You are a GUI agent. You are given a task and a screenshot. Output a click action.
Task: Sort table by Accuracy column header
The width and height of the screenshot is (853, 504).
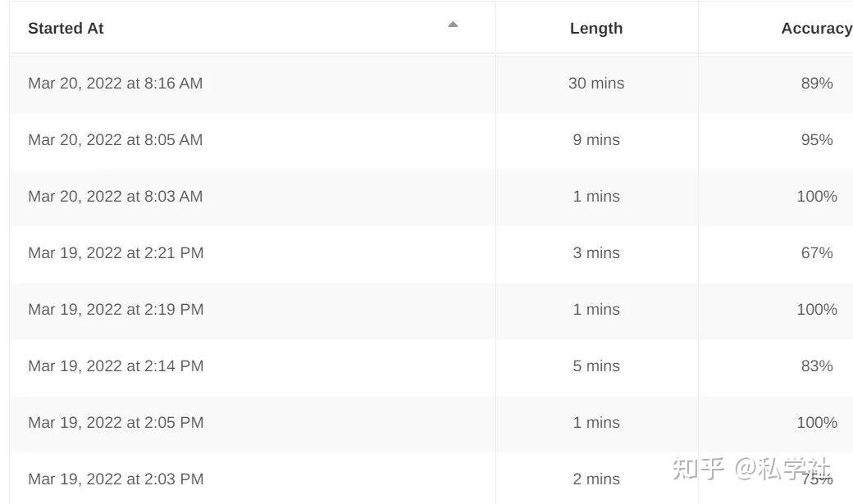(x=816, y=28)
